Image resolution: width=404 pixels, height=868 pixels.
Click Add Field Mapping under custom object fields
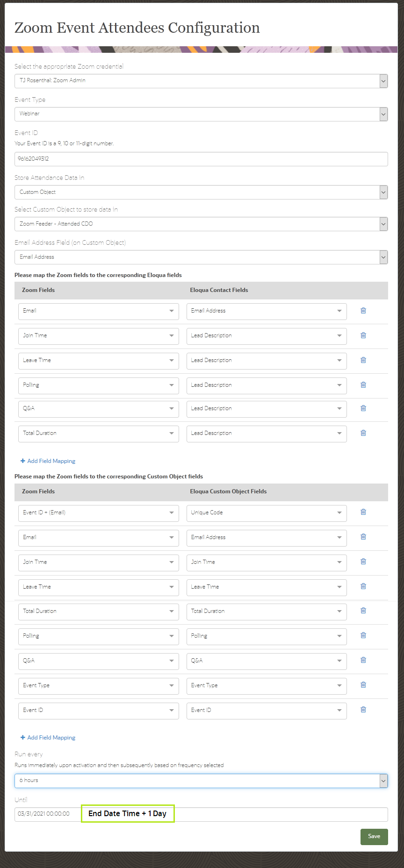[x=48, y=738]
